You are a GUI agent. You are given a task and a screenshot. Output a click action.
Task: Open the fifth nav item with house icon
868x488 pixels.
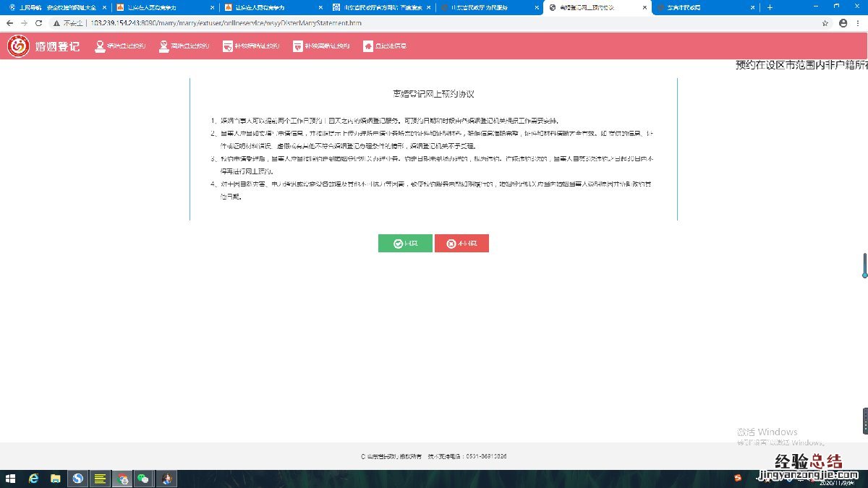click(x=385, y=46)
